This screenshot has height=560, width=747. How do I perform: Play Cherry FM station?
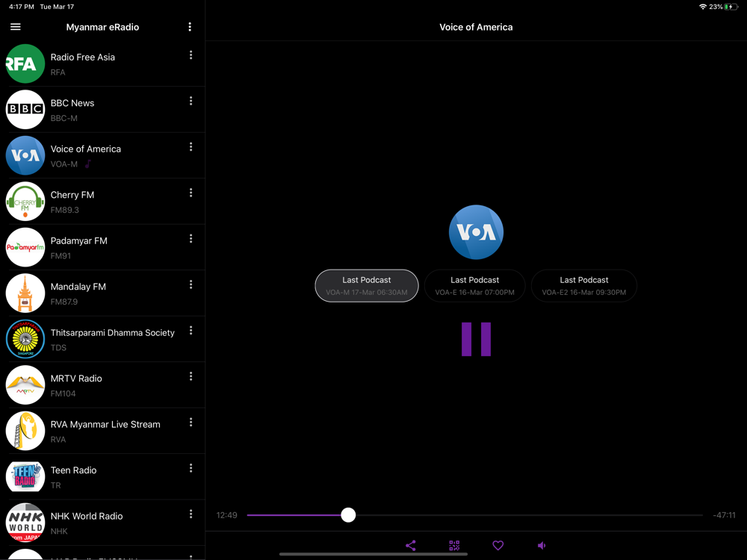102,201
